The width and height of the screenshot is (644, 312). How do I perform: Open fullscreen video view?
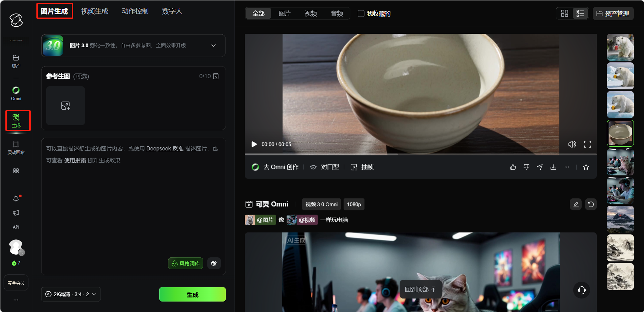click(x=587, y=144)
